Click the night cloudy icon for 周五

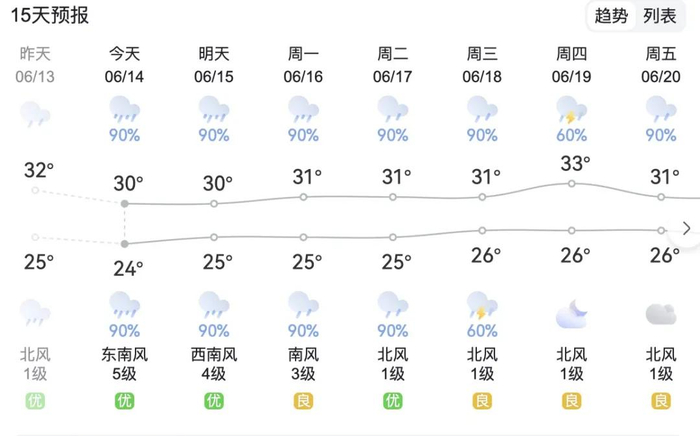tap(660, 314)
